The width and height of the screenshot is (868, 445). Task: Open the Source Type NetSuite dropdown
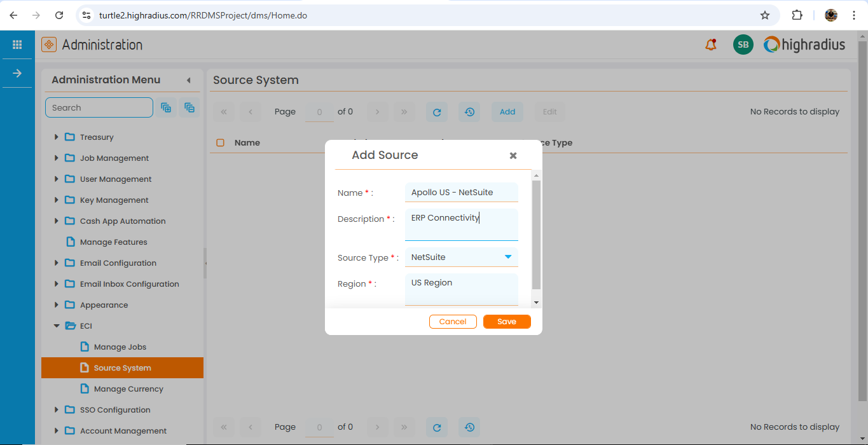pyautogui.click(x=508, y=257)
